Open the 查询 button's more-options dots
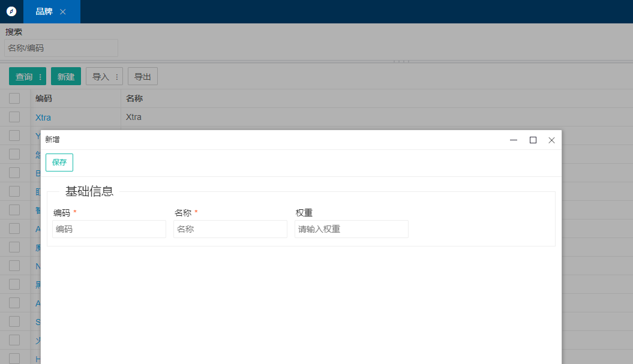Viewport: 633px width, 364px height. [40, 77]
